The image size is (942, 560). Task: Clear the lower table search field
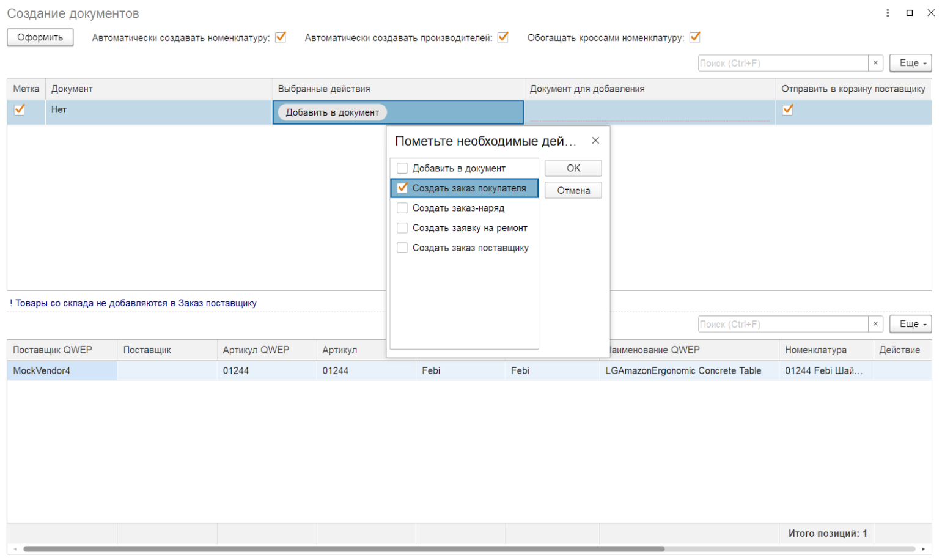(x=875, y=324)
